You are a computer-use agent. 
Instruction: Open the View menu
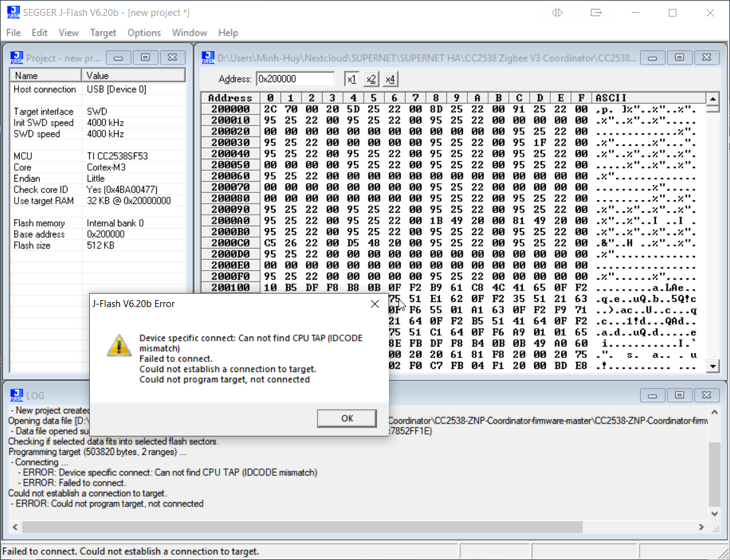click(x=68, y=32)
